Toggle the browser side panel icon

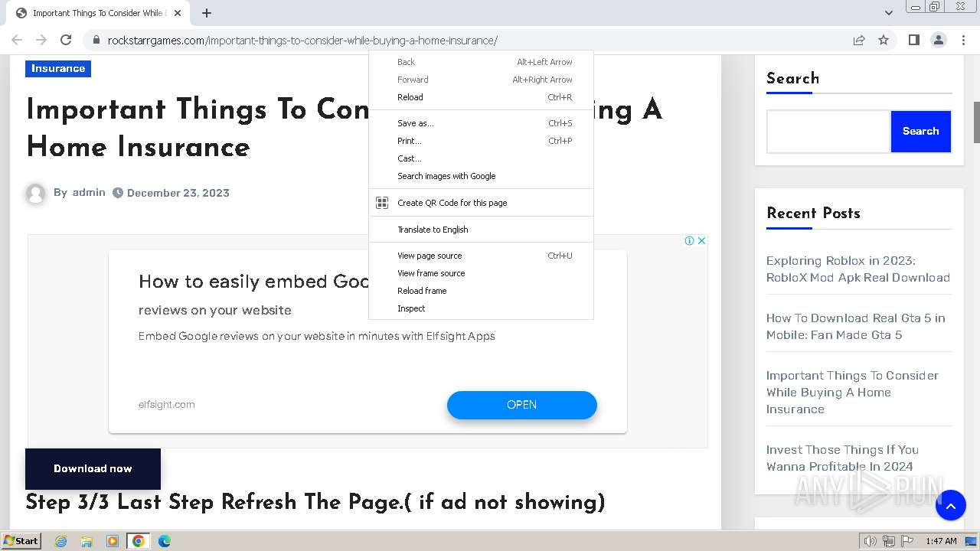click(x=913, y=40)
